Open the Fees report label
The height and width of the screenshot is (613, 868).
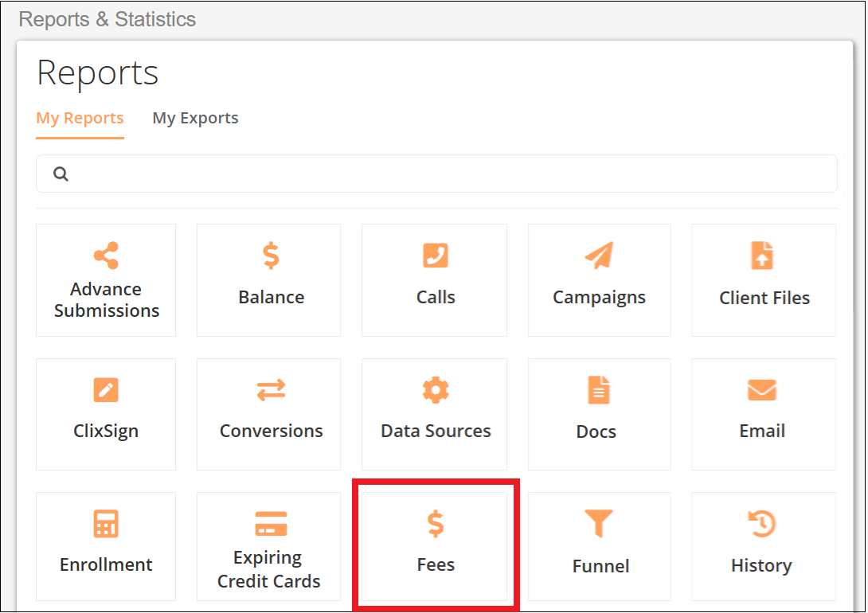click(436, 565)
